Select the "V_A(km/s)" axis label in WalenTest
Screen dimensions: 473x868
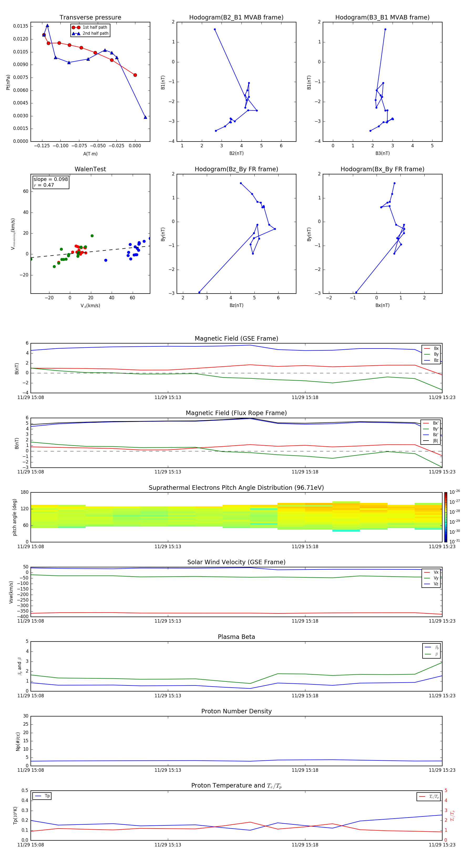click(90, 306)
